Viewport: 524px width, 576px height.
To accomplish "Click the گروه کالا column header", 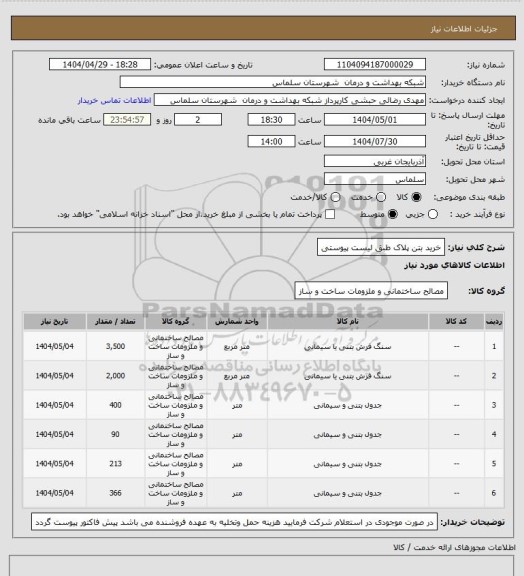I will [176, 321].
